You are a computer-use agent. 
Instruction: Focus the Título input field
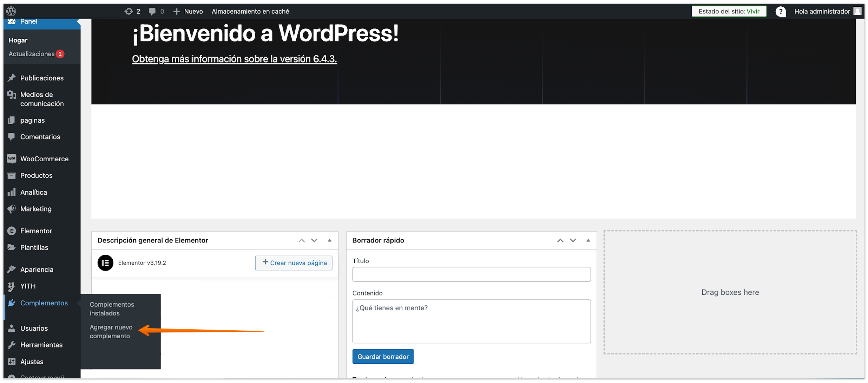click(x=471, y=274)
